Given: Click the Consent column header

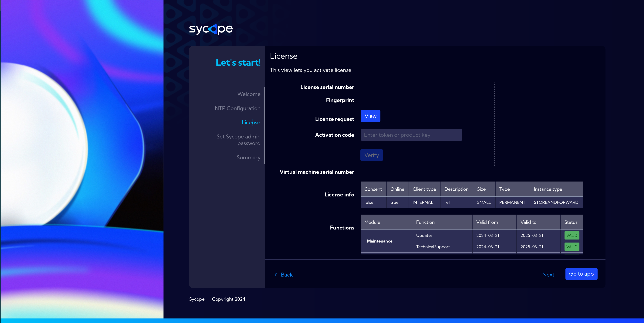Looking at the screenshot, I should coord(373,189).
